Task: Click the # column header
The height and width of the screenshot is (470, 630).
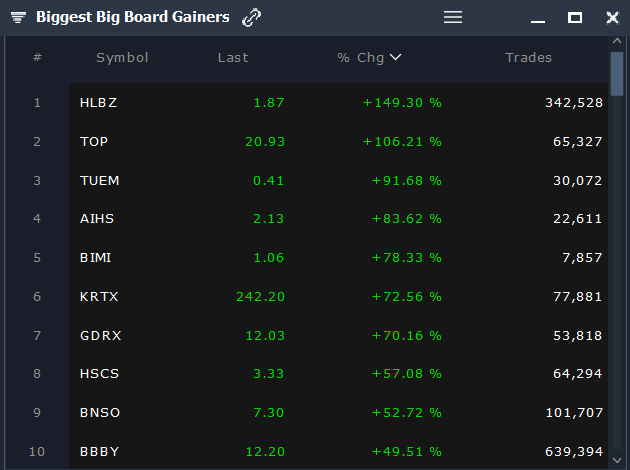Action: click(x=37, y=57)
